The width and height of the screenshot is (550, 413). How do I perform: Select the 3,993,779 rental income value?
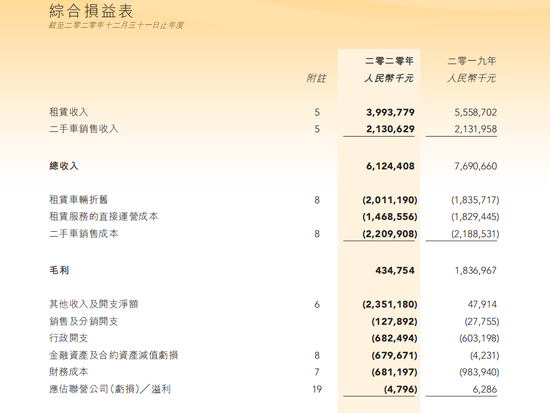click(x=390, y=112)
